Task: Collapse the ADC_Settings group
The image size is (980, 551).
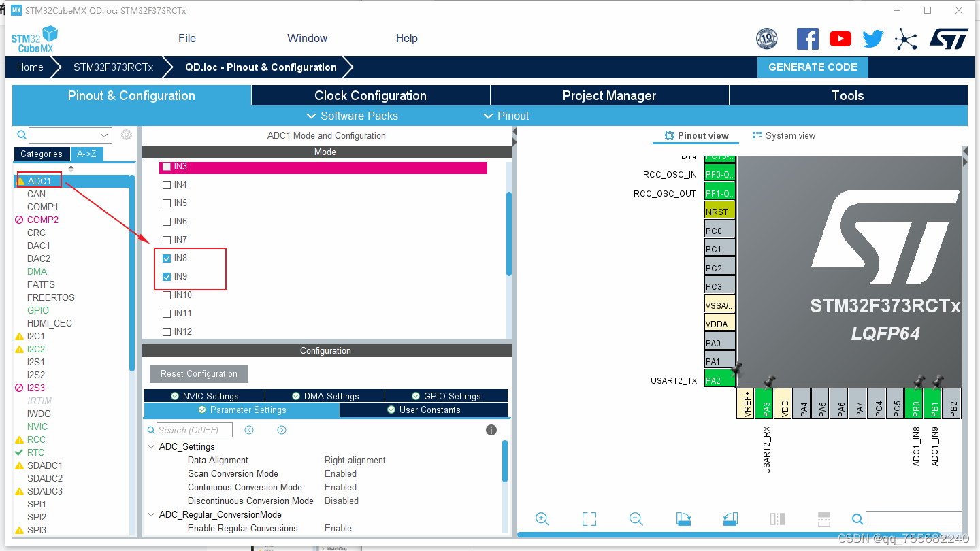Action: coord(151,447)
